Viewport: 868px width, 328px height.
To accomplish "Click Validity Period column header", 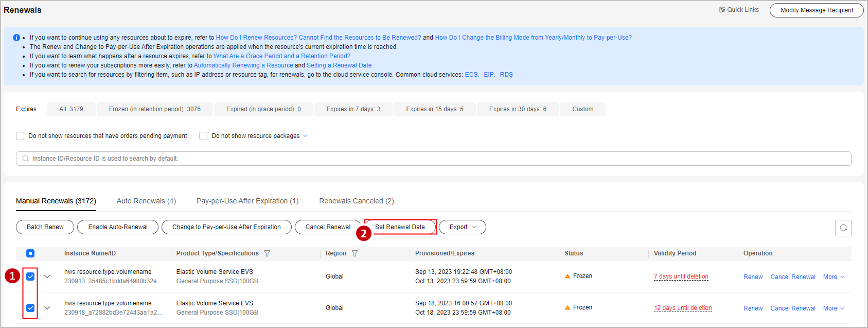I will pos(675,253).
